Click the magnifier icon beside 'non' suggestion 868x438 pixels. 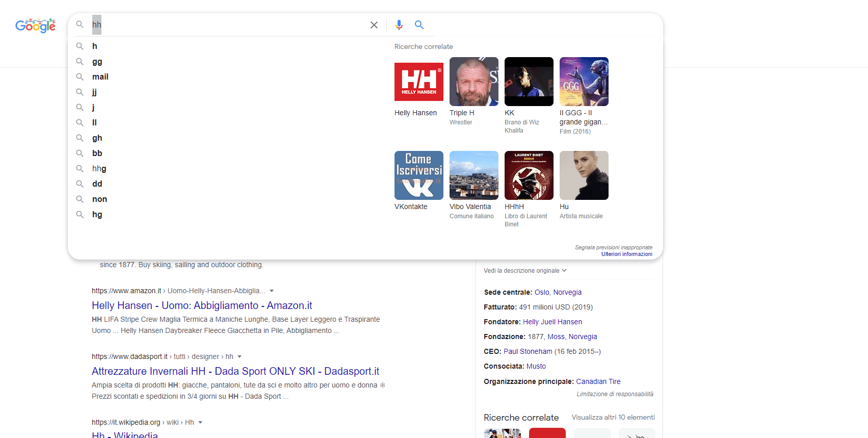pos(80,199)
